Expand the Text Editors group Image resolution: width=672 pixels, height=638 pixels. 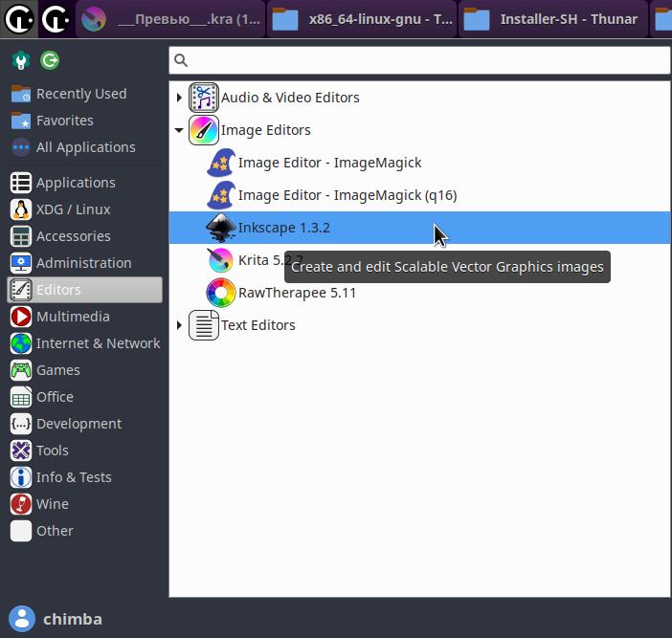pos(179,325)
